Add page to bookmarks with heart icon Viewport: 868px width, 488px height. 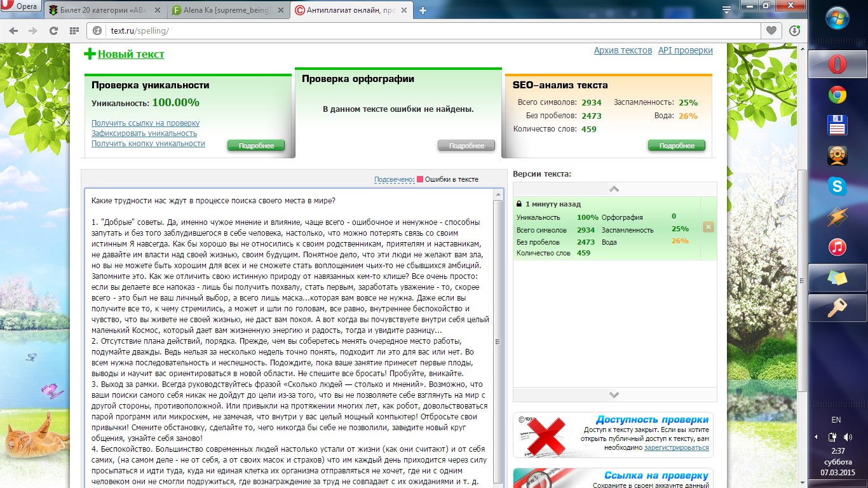coord(771,30)
